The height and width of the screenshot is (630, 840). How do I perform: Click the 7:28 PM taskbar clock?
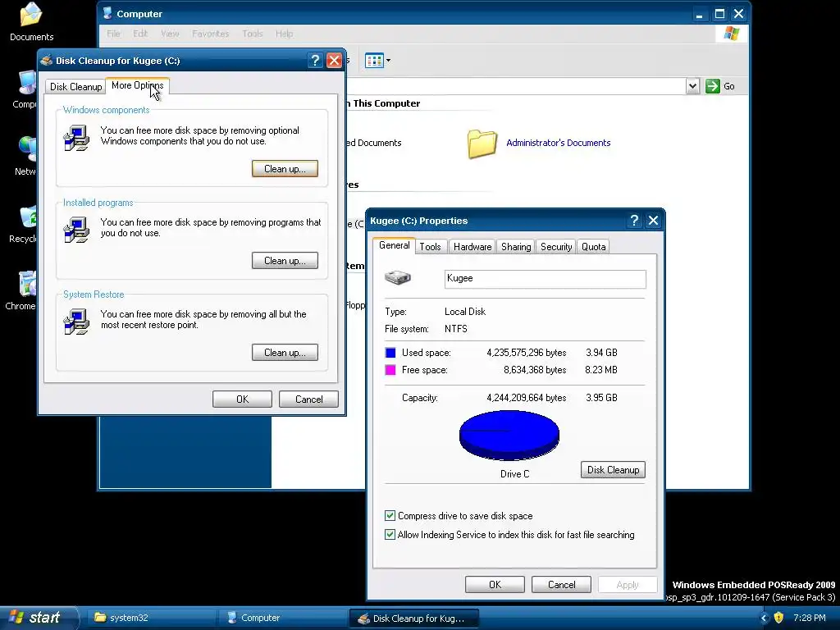pyautogui.click(x=810, y=618)
